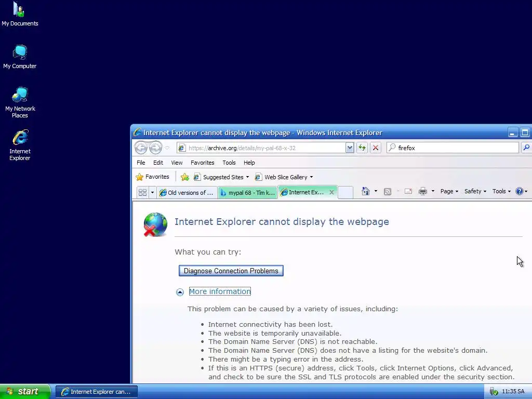Open Suggested Sites dropdown
The height and width of the screenshot is (399, 532).
(221, 177)
